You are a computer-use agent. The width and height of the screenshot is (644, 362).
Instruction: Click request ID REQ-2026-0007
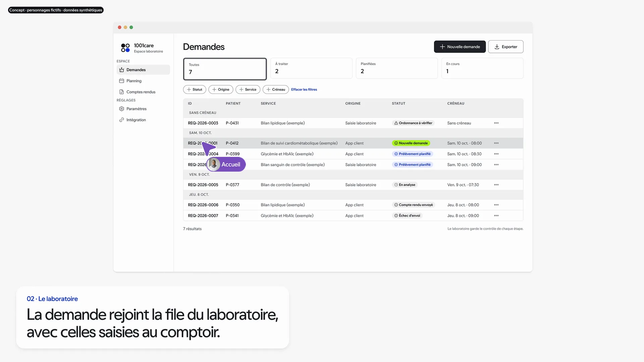203,216
